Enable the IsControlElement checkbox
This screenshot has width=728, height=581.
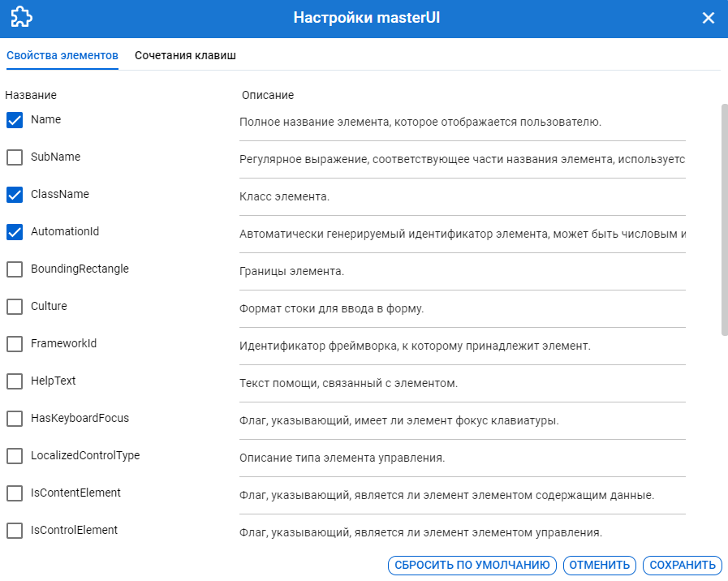tap(15, 531)
